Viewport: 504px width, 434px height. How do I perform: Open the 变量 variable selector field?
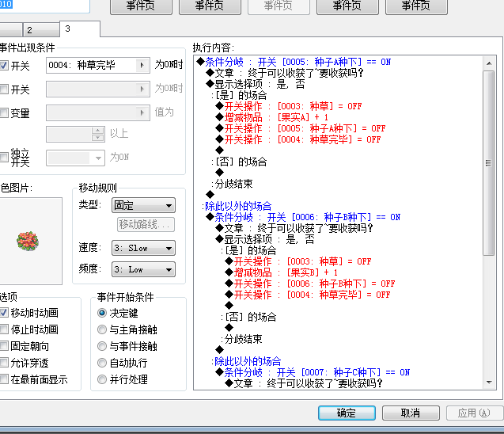click(x=98, y=112)
